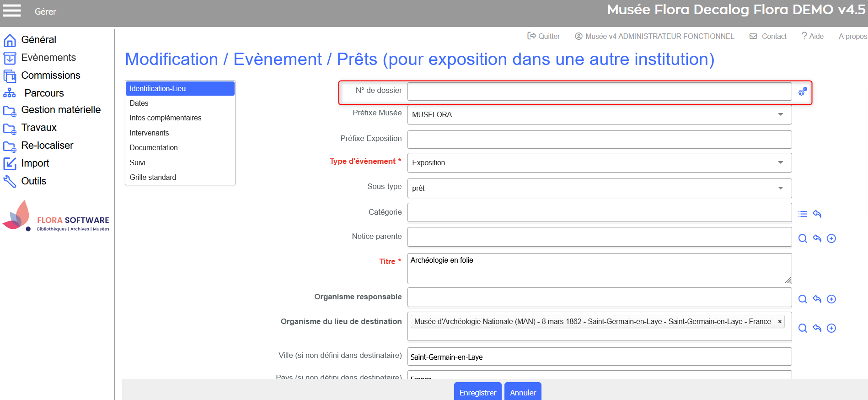Add a new Notice parente with plus icon

tap(831, 238)
